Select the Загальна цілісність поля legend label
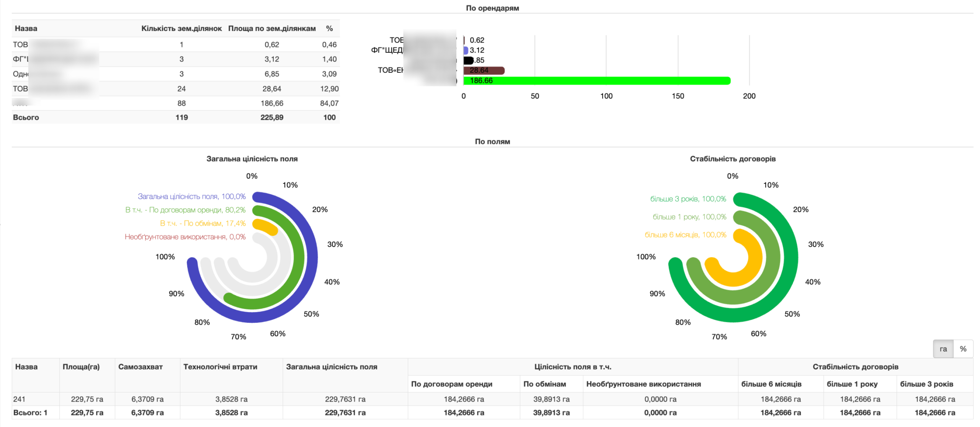 191,196
